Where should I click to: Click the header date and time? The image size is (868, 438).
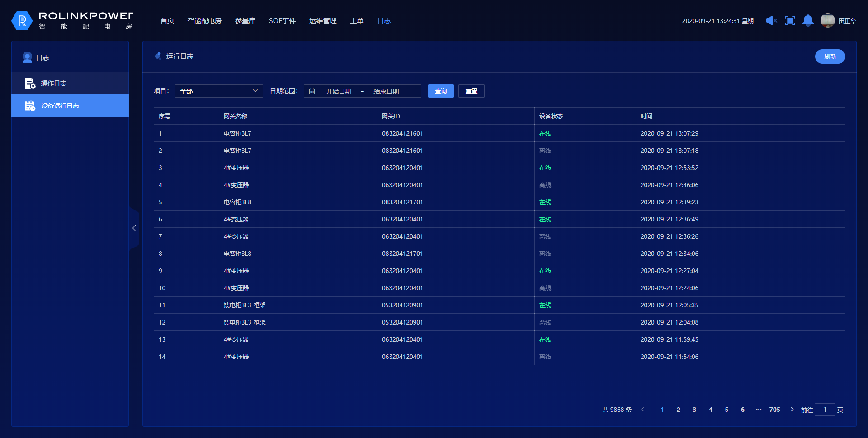click(721, 21)
